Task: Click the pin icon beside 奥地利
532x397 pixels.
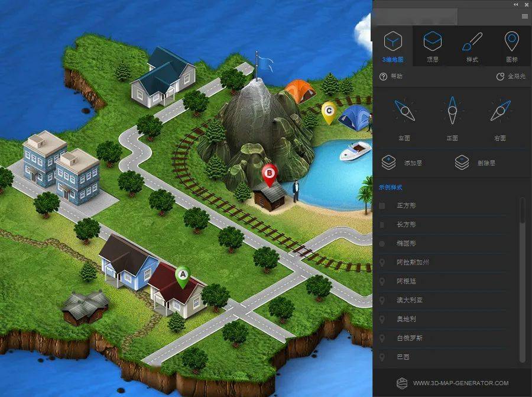Action: click(382, 319)
